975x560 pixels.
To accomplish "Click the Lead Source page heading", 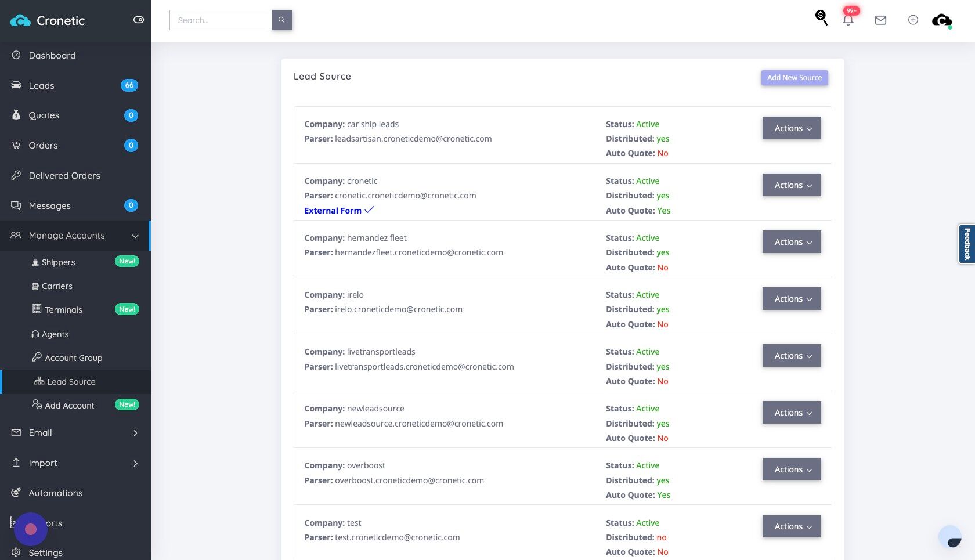I will coord(322,76).
